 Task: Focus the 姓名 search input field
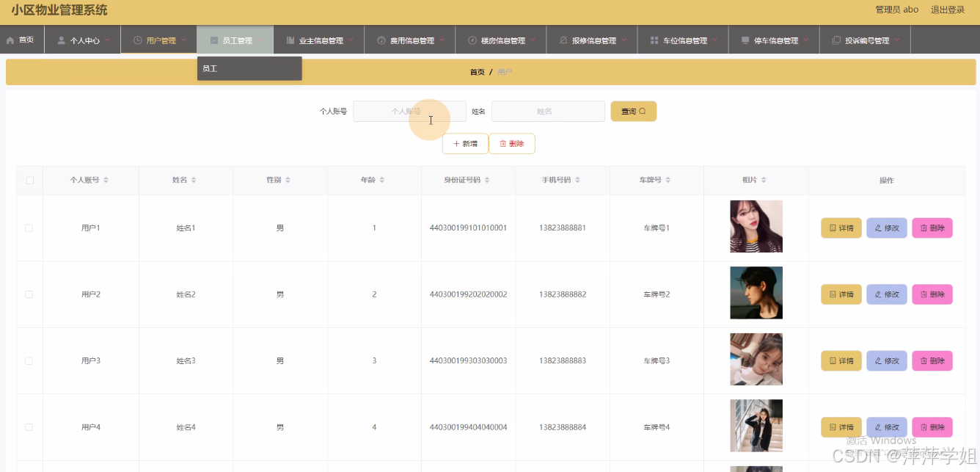pos(548,112)
